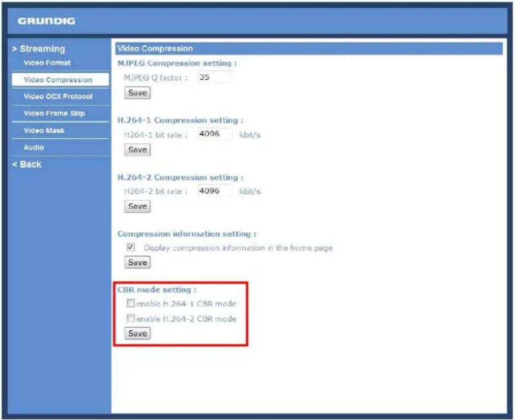Viewport: 515px width, 420px height.
Task: Click the Streaming section header
Action: point(39,49)
